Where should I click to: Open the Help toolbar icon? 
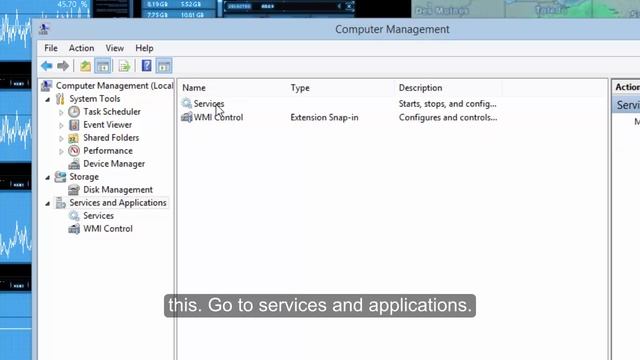(x=146, y=66)
